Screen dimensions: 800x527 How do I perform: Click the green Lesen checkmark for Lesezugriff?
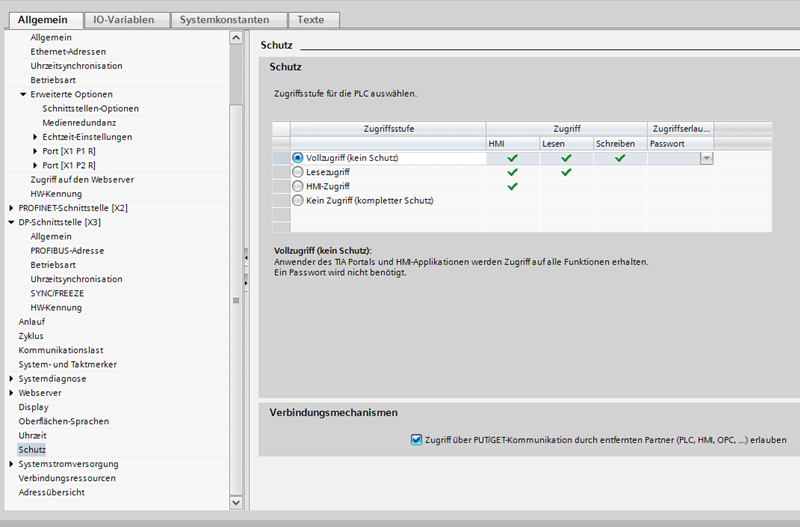pos(566,172)
